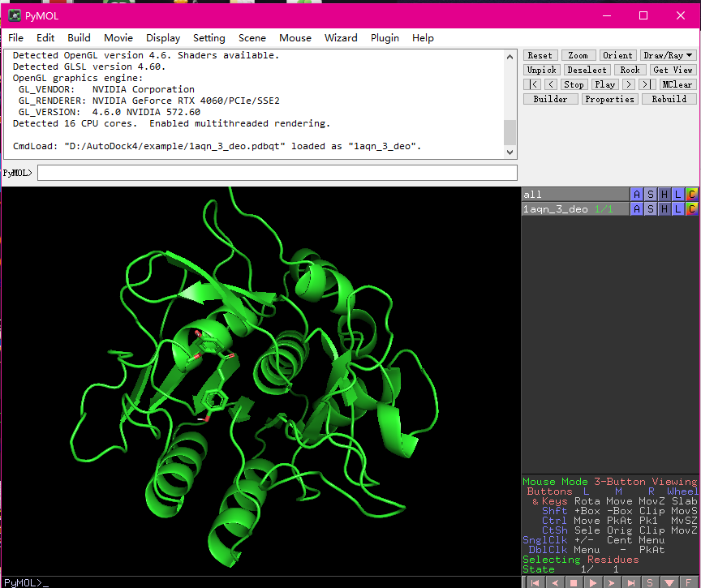Open the Plugin menu

385,38
